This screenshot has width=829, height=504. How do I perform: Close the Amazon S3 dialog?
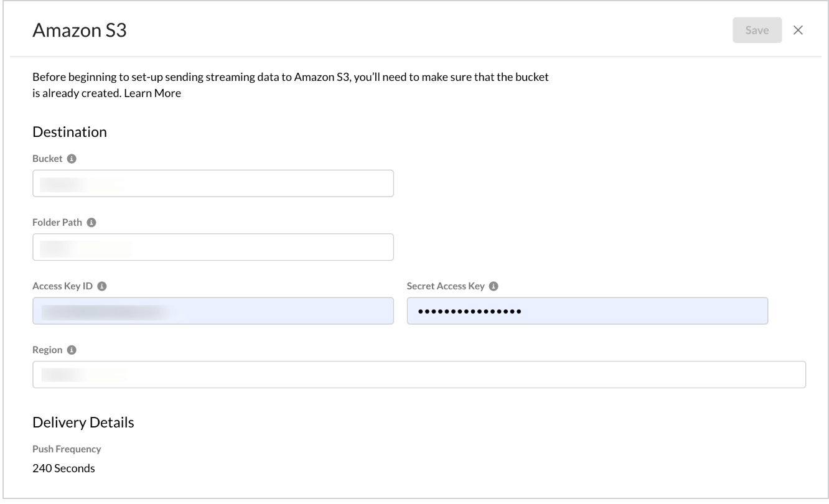799,30
